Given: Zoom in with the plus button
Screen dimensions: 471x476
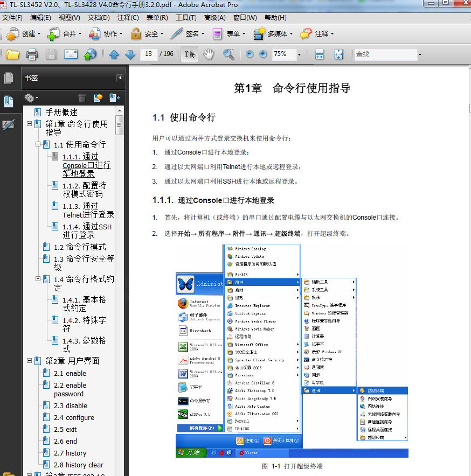Looking at the screenshot, I should (x=263, y=54).
